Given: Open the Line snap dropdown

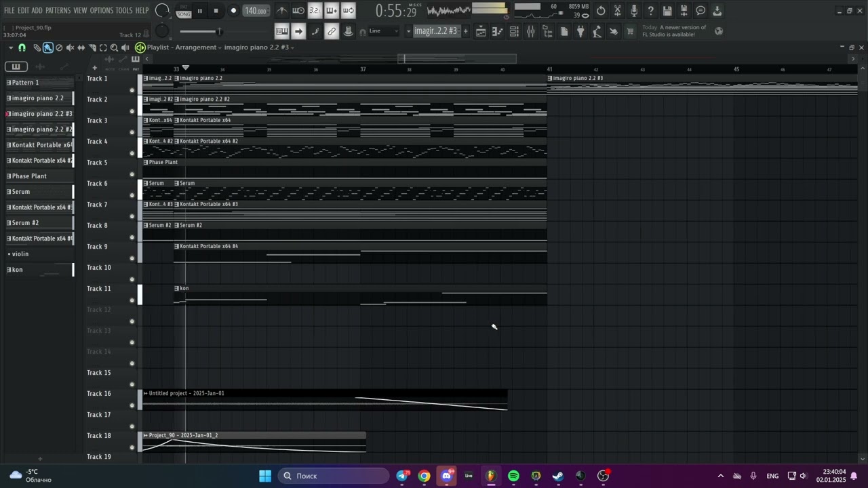Looking at the screenshot, I should [383, 31].
